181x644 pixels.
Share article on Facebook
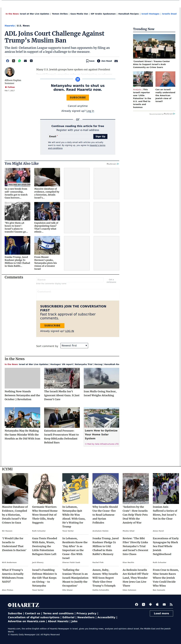7,61
